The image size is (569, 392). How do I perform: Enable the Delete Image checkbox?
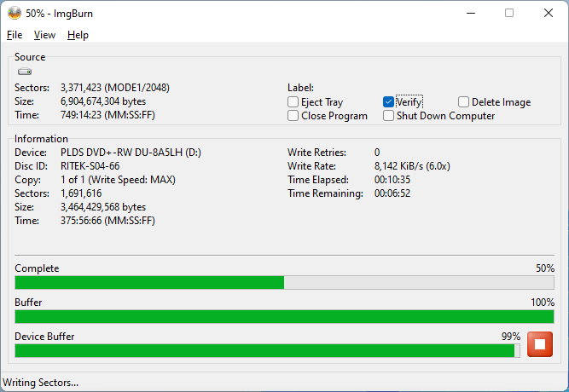(464, 102)
